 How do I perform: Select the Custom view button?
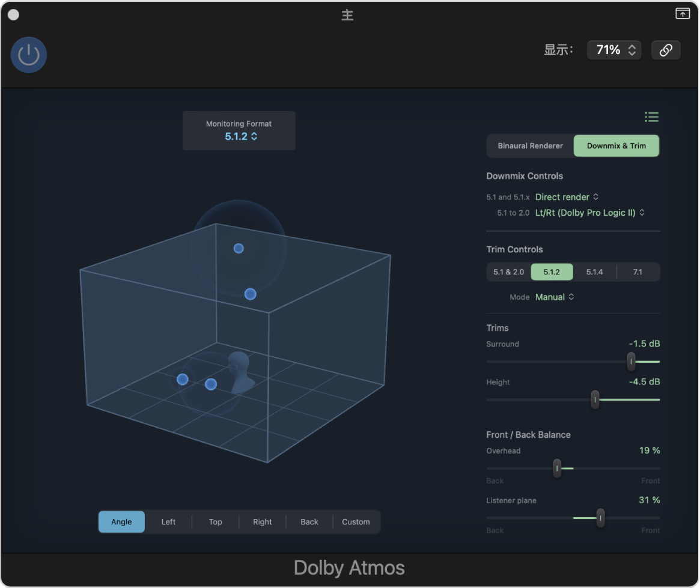(356, 522)
